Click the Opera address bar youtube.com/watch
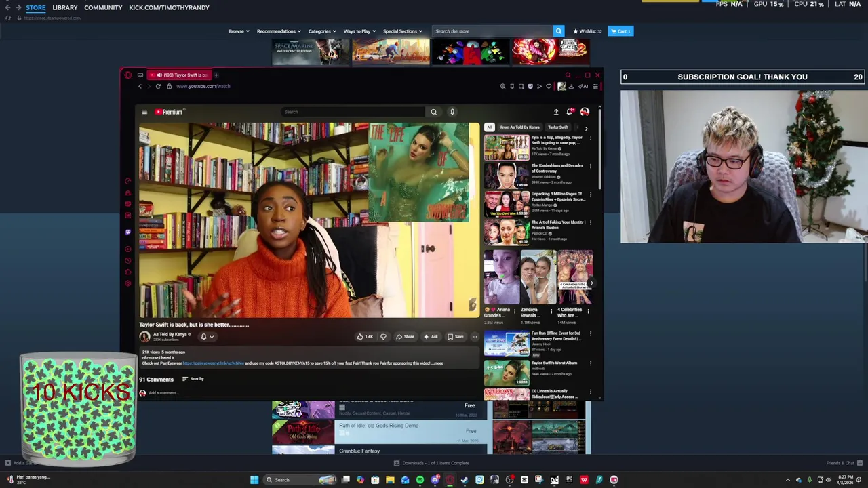 (x=203, y=86)
